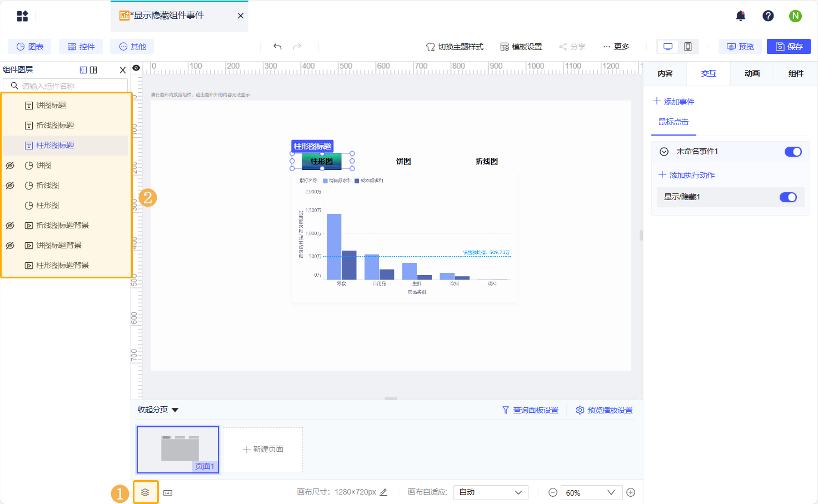Click the 销售额求和 legend swatch
The image size is (818, 504).
pyautogui.click(x=325, y=181)
